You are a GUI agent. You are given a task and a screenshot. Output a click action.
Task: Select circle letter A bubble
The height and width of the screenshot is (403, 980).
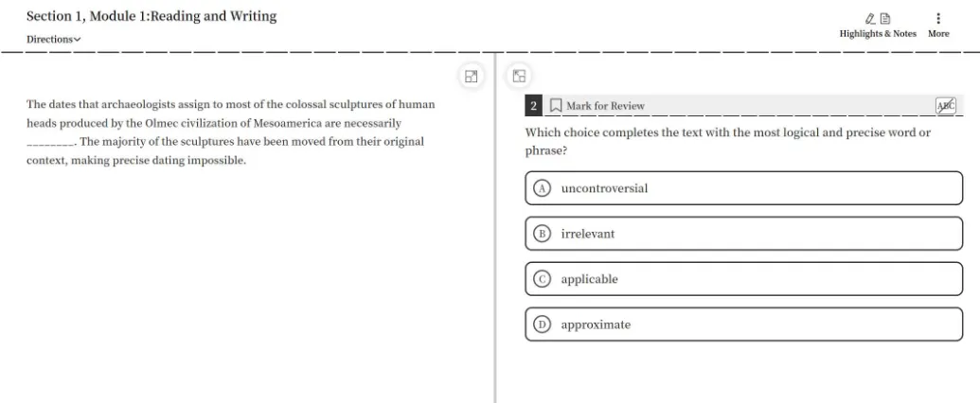coord(543,188)
